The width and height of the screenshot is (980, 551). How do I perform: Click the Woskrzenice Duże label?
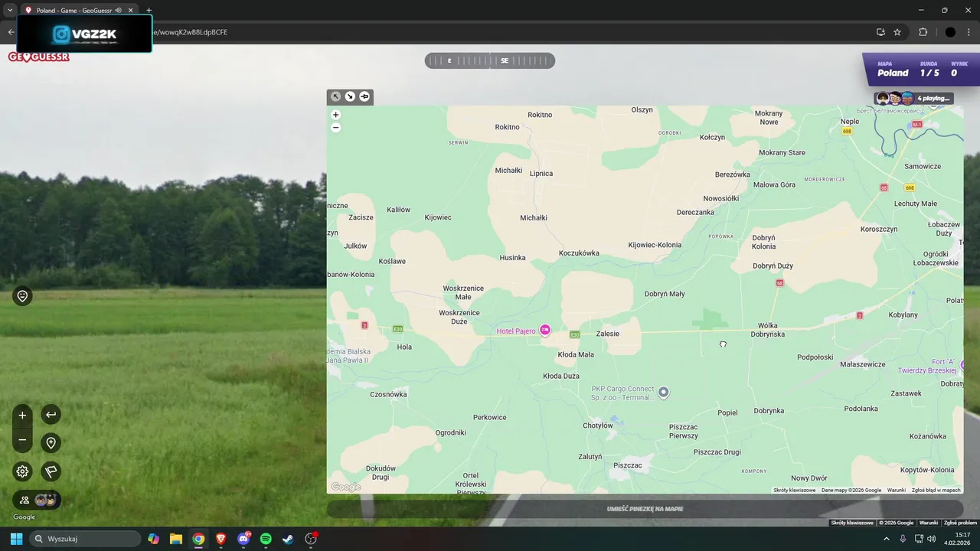coord(459,317)
